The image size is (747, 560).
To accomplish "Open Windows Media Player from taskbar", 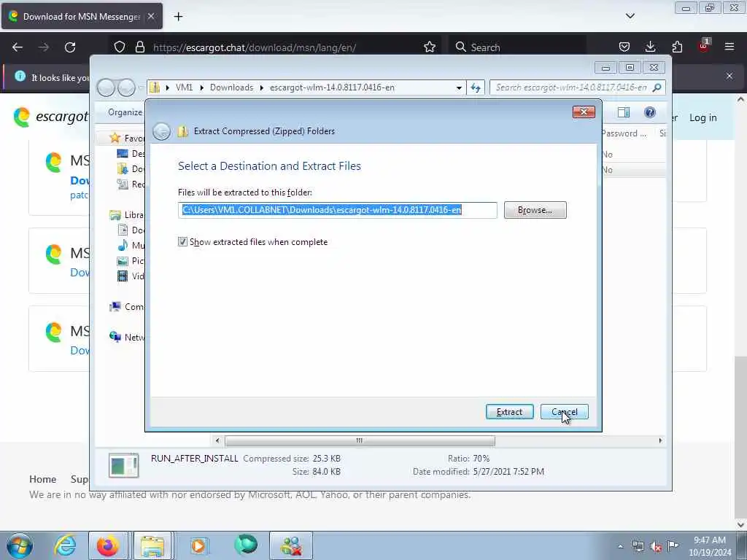I will point(198,545).
